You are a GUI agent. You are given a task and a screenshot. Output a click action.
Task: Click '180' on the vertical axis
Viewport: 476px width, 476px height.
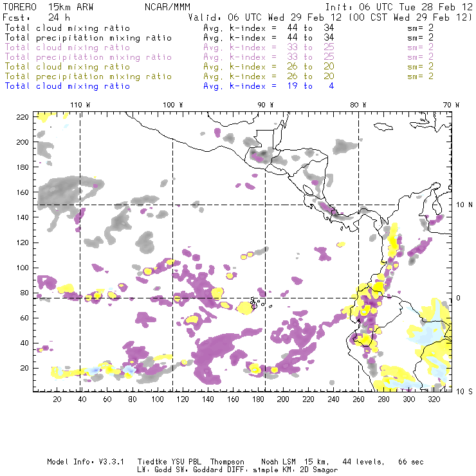click(x=23, y=167)
